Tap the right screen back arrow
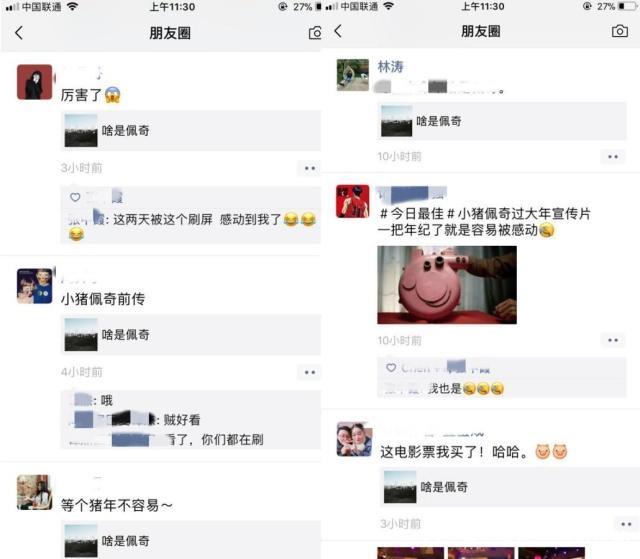The image size is (640, 559). click(338, 31)
